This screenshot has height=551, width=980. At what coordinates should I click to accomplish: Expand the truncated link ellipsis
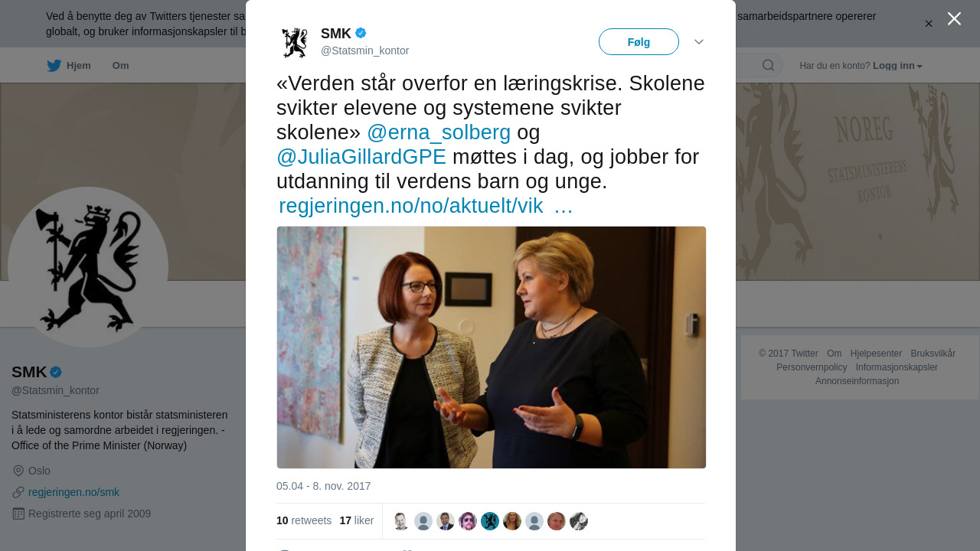click(563, 206)
